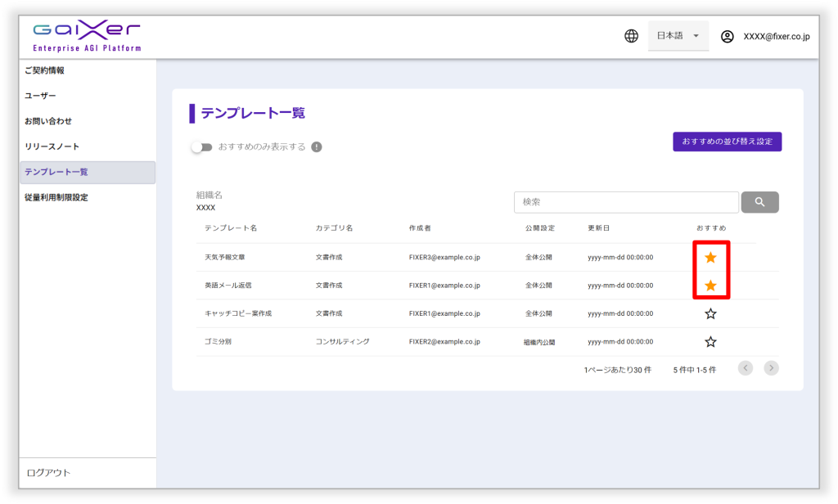Star the キャッチコピー案作成 template

click(710, 313)
